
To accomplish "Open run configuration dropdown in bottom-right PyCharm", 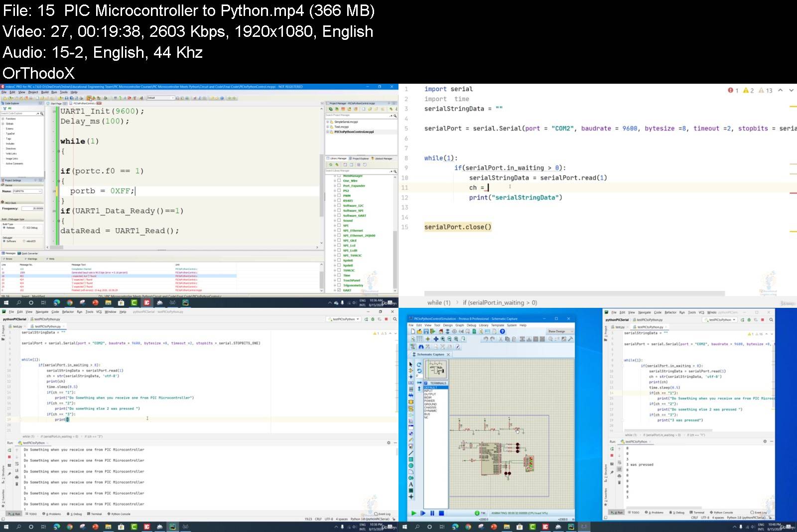I will 720,320.
